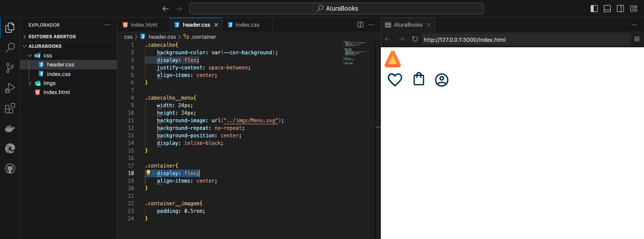Viewport: 644px width, 239px height.
Task: Open the Run and Debug view
Action: [x=10, y=88]
